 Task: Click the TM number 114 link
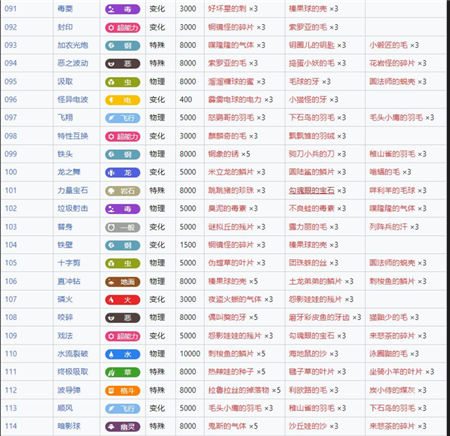click(x=11, y=426)
